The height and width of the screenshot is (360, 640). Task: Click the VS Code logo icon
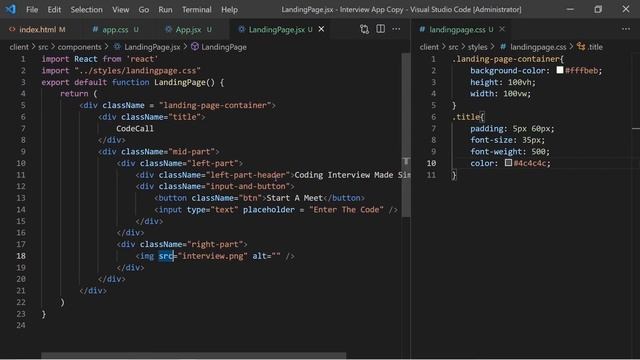(11, 9)
